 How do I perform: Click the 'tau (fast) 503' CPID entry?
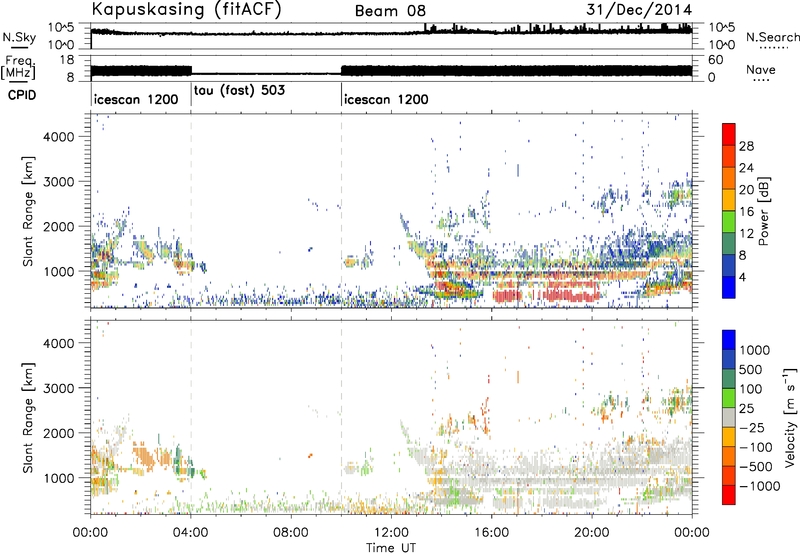click(x=239, y=90)
